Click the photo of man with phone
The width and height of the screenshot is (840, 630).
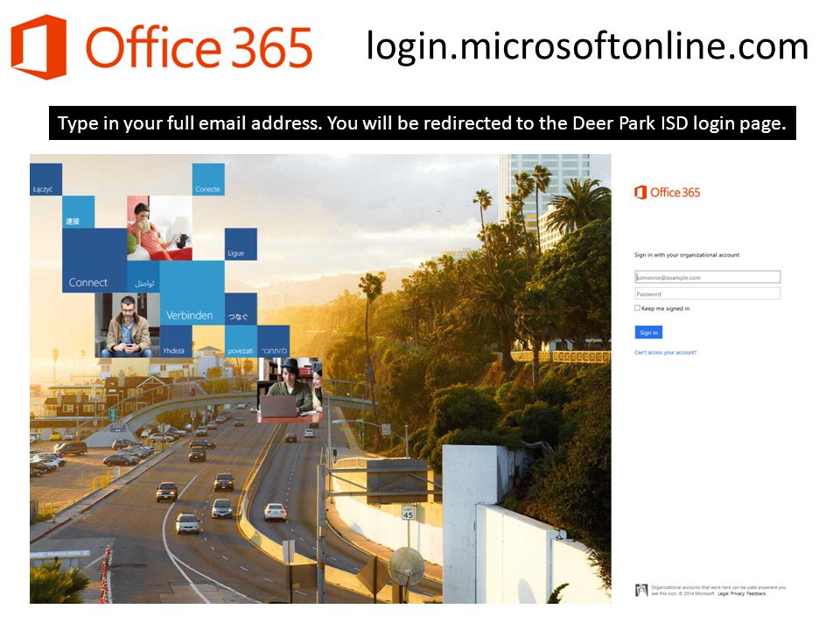128,325
